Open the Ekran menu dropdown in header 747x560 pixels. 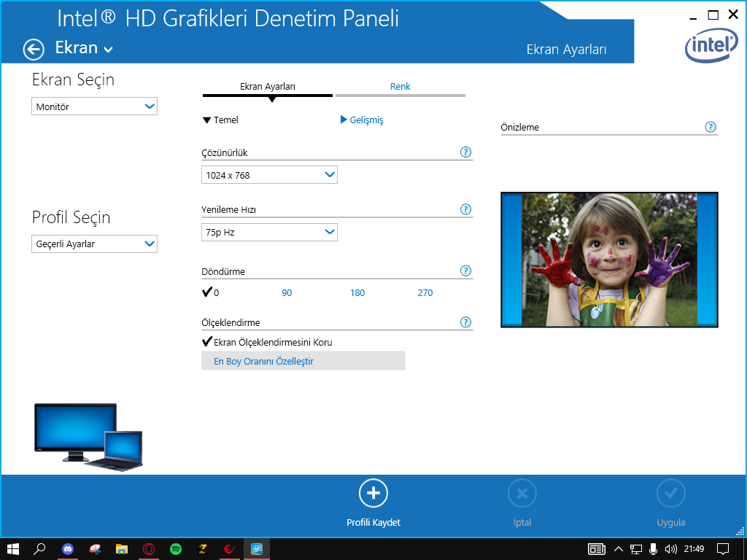coord(85,48)
